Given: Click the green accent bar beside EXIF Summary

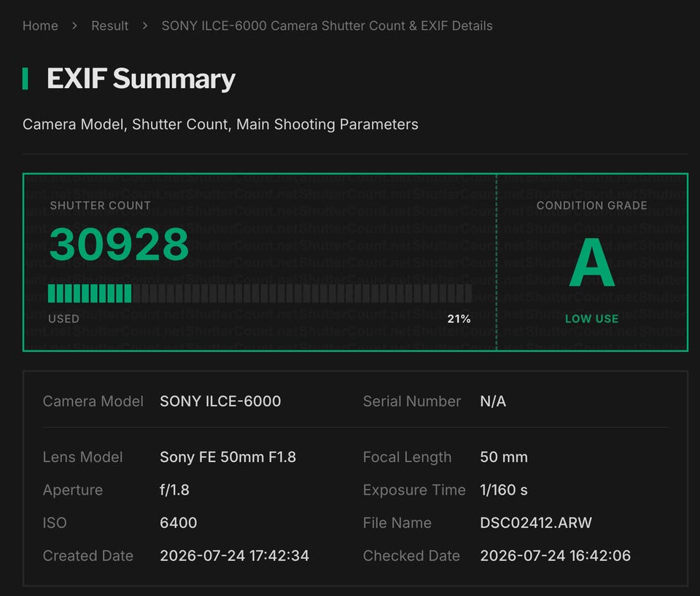Looking at the screenshot, I should point(26,79).
